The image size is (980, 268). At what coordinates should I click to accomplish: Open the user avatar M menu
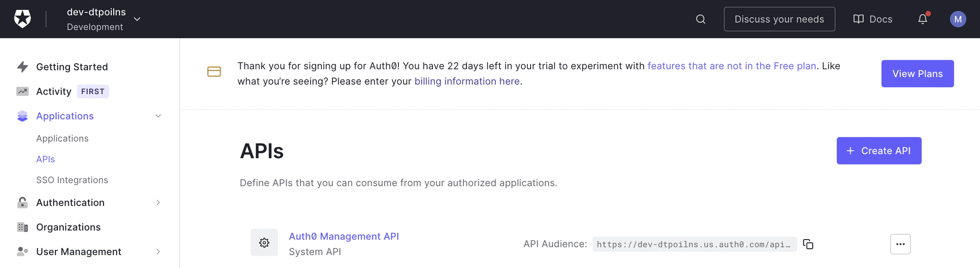pos(958,19)
